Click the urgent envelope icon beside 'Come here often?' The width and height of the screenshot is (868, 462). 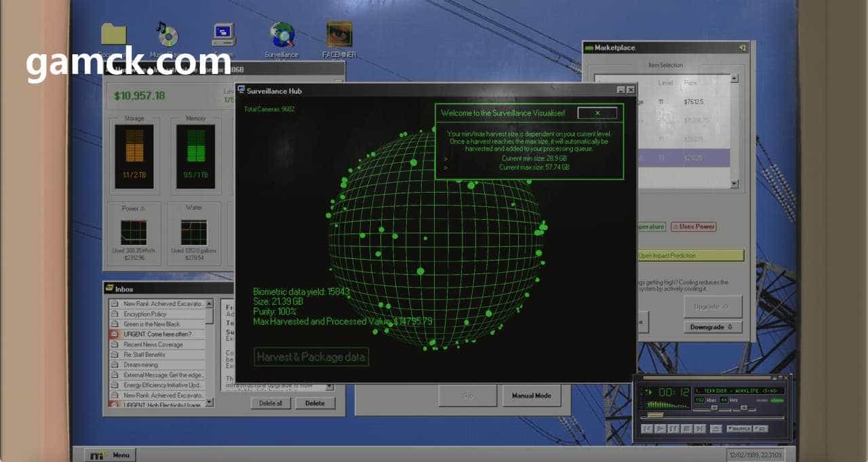click(x=115, y=334)
